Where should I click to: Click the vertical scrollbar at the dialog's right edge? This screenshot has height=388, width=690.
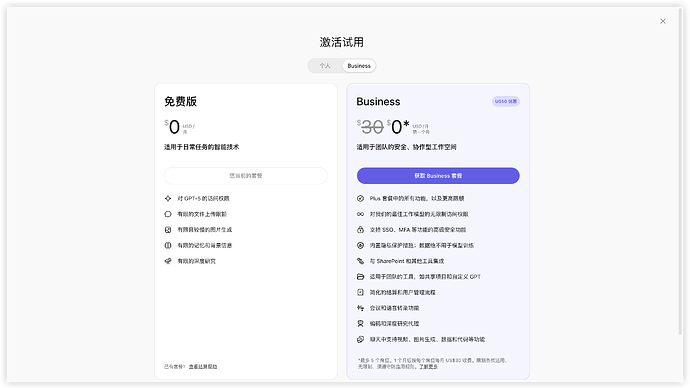click(681, 172)
